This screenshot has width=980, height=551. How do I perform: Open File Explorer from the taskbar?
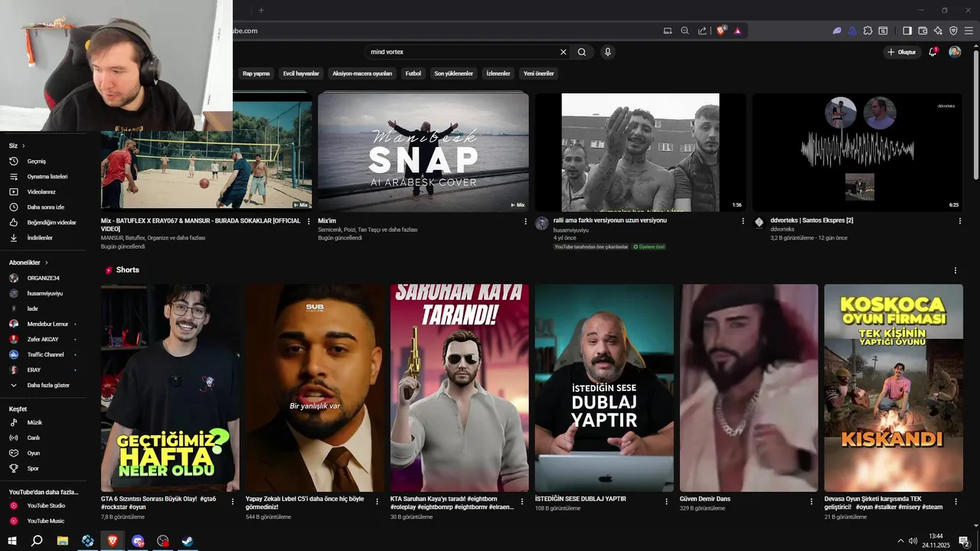[x=63, y=540]
